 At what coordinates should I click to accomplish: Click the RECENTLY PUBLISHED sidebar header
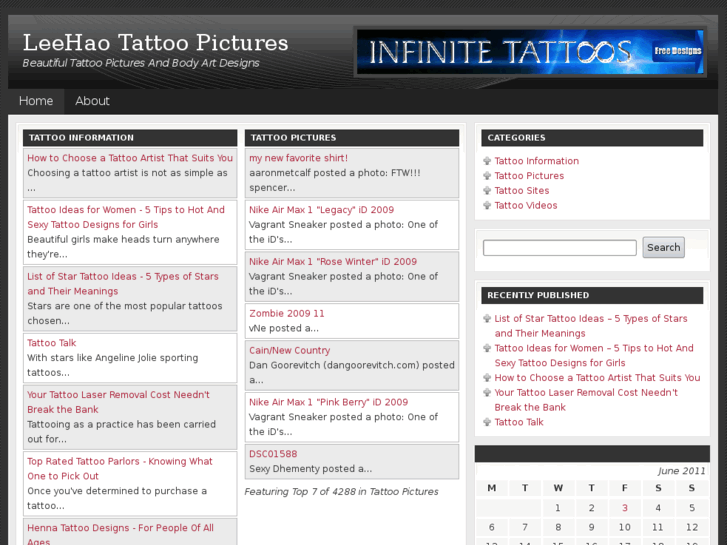click(x=592, y=295)
